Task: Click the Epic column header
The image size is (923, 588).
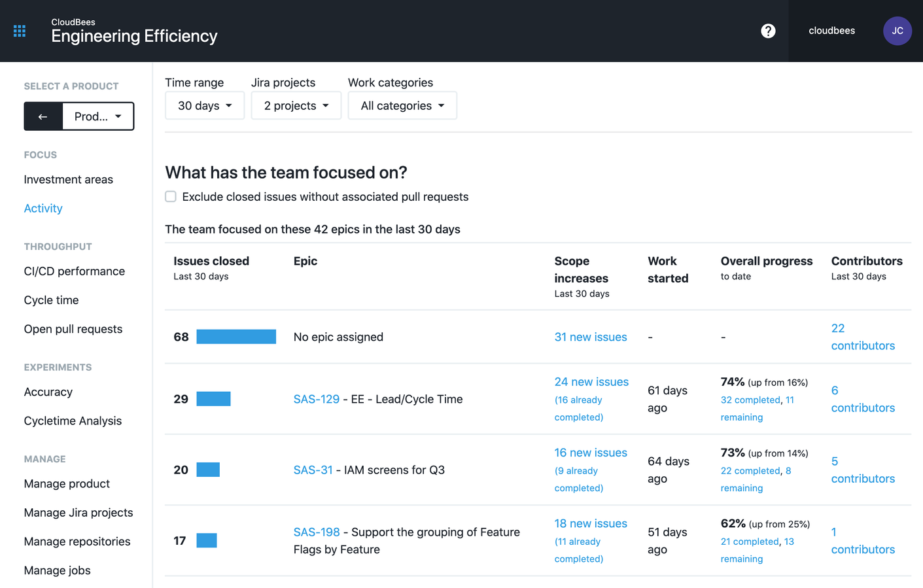Action: point(305,261)
